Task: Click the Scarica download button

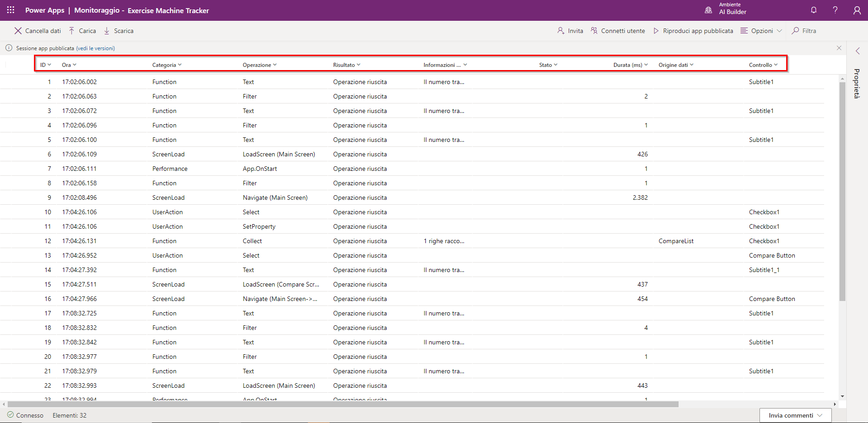Action: pos(118,31)
